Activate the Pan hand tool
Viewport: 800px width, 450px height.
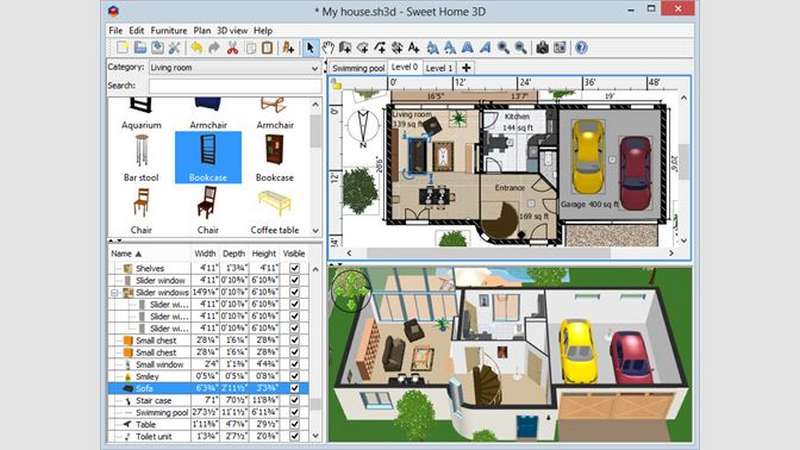click(x=328, y=48)
